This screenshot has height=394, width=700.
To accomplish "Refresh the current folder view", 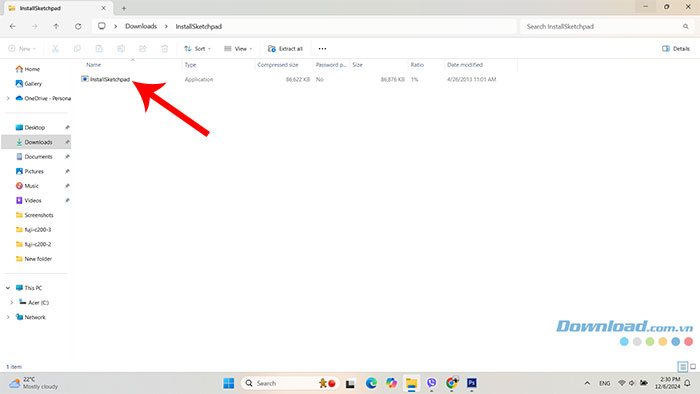I will click(x=78, y=26).
